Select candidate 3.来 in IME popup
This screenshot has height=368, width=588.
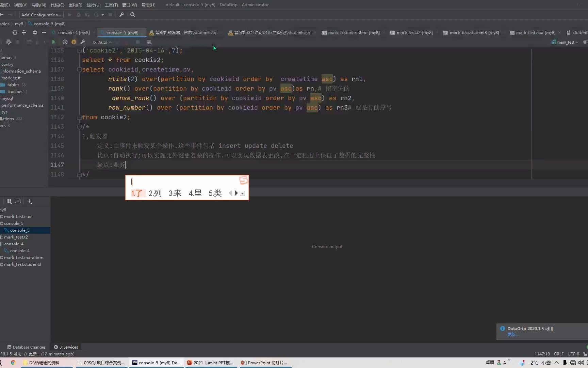pyautogui.click(x=175, y=193)
